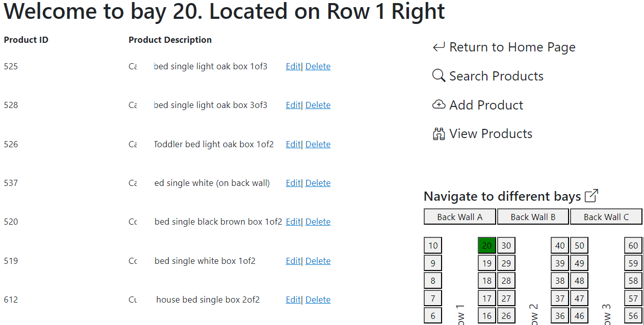Open Back Wall B bay
This screenshot has width=644, height=325.
click(533, 217)
